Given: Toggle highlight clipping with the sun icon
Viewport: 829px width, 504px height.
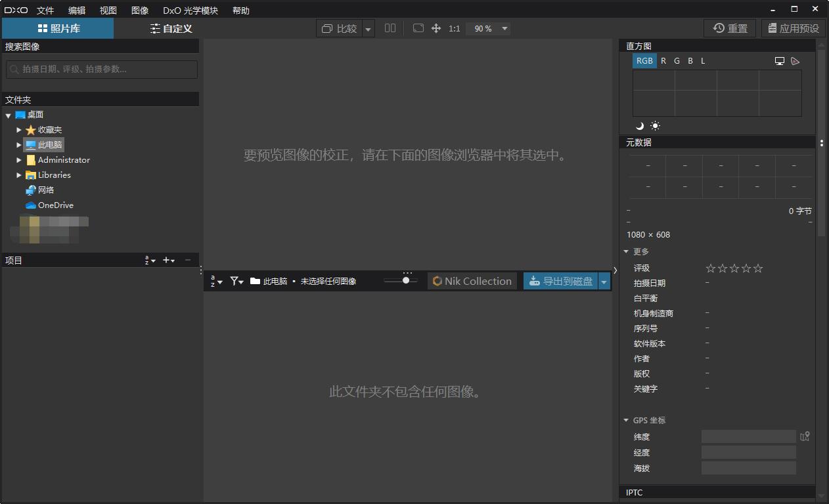Looking at the screenshot, I should (x=654, y=125).
